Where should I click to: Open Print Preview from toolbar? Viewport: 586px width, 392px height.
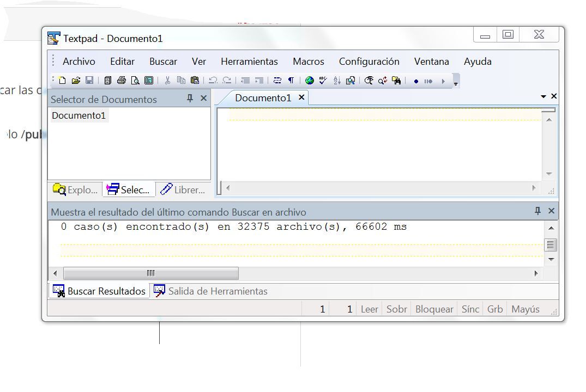coord(135,80)
